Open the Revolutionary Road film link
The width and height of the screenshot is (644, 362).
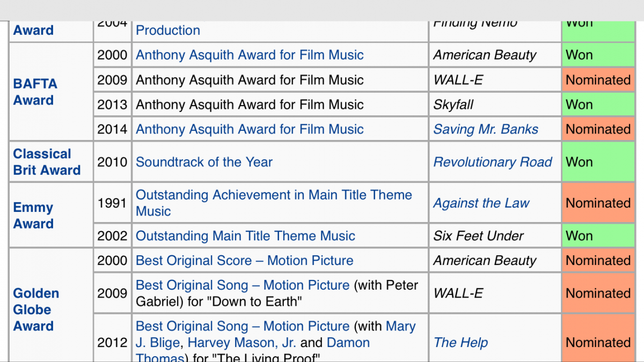493,162
